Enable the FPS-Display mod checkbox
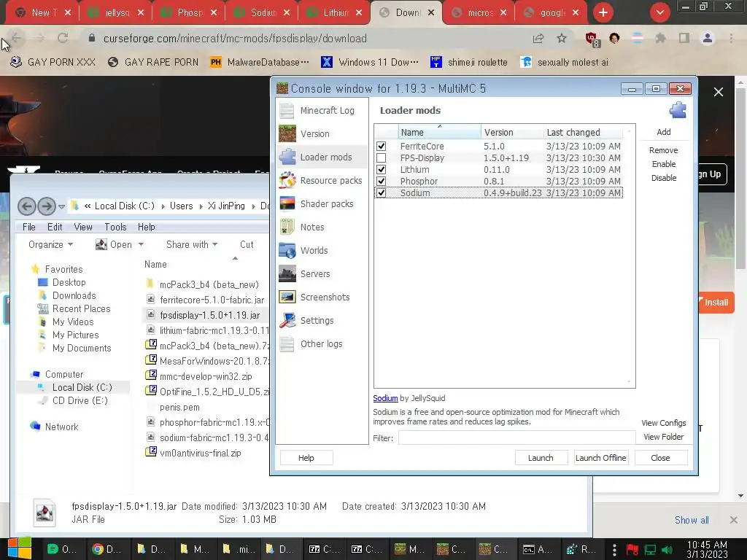The width and height of the screenshot is (747, 560). 381,157
